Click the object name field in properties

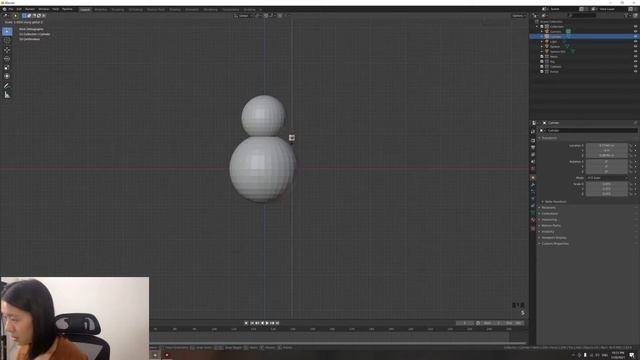tap(591, 131)
